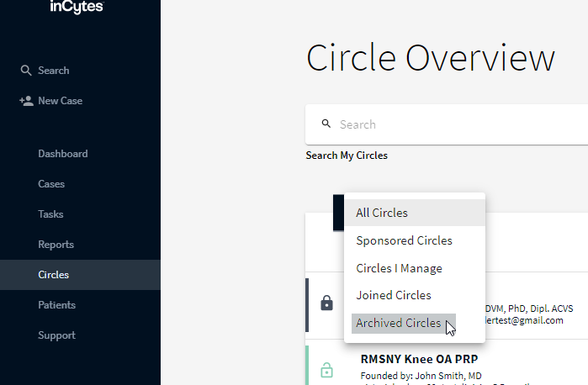This screenshot has height=385, width=588.
Task: Click the magnifier icon beside sidebar Search
Action: tap(26, 71)
